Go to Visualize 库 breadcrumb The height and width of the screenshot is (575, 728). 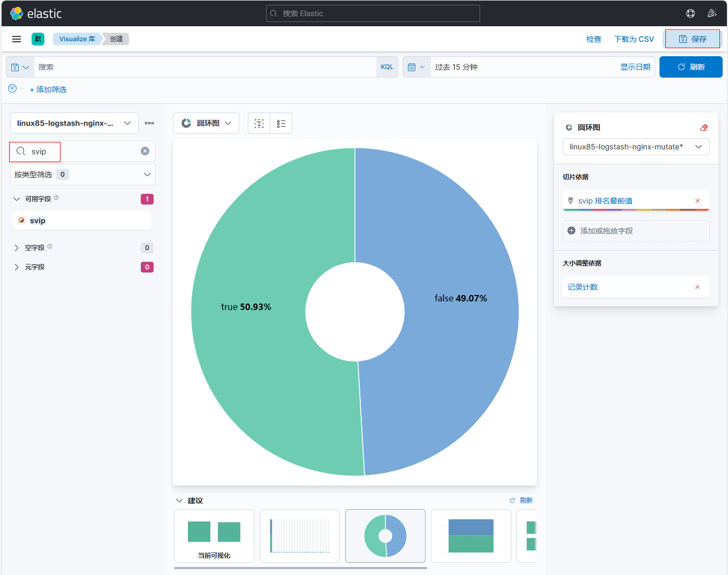(x=77, y=39)
